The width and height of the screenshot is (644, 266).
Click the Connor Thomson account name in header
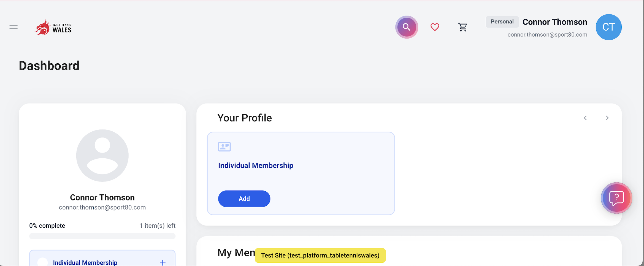coord(555,22)
